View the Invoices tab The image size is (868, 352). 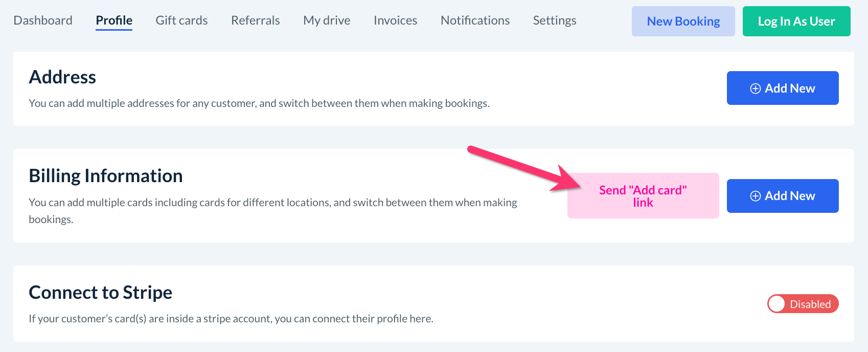[395, 20]
